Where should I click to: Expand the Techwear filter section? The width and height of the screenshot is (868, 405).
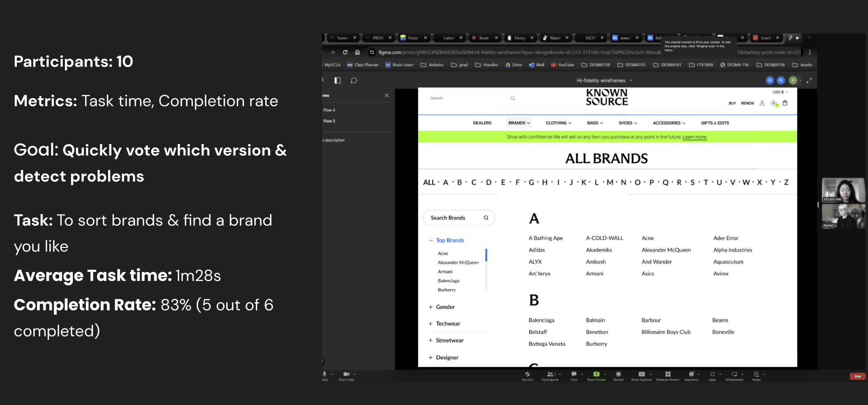pos(444,324)
